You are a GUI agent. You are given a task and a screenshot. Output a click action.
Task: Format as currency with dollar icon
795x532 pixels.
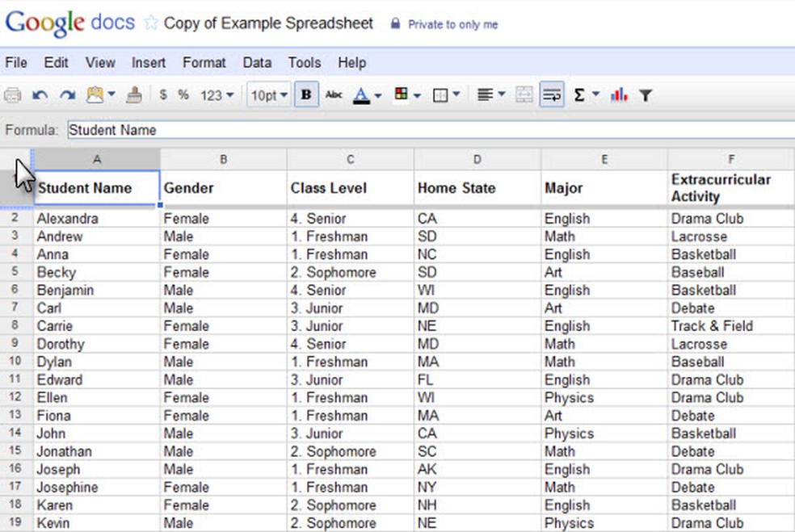pos(162,94)
